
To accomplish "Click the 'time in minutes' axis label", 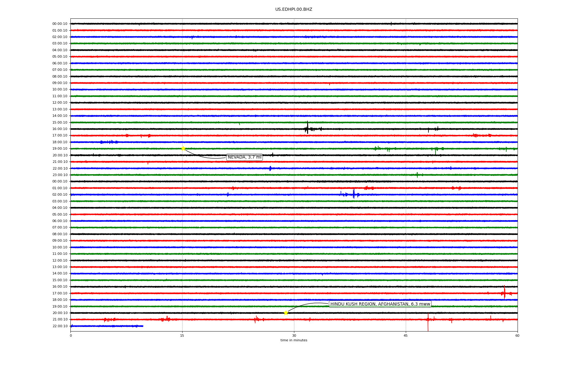I will [294, 340].
